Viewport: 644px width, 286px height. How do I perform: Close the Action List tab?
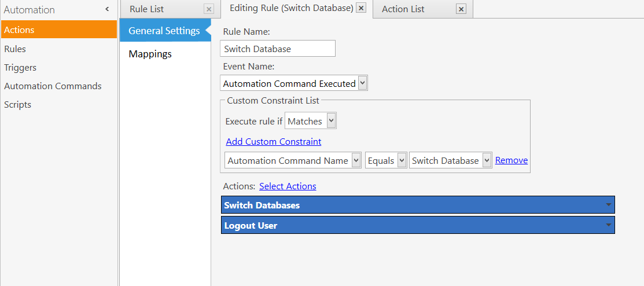(461, 9)
